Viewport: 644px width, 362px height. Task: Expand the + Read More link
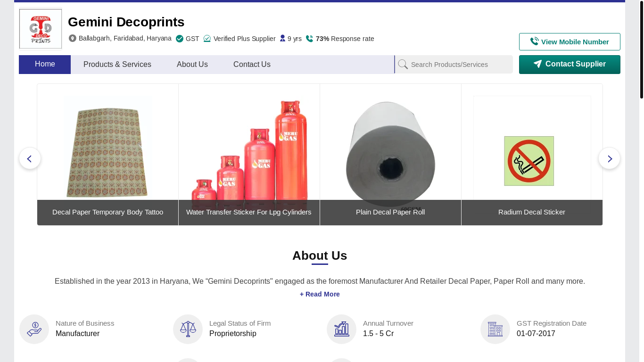point(320,294)
